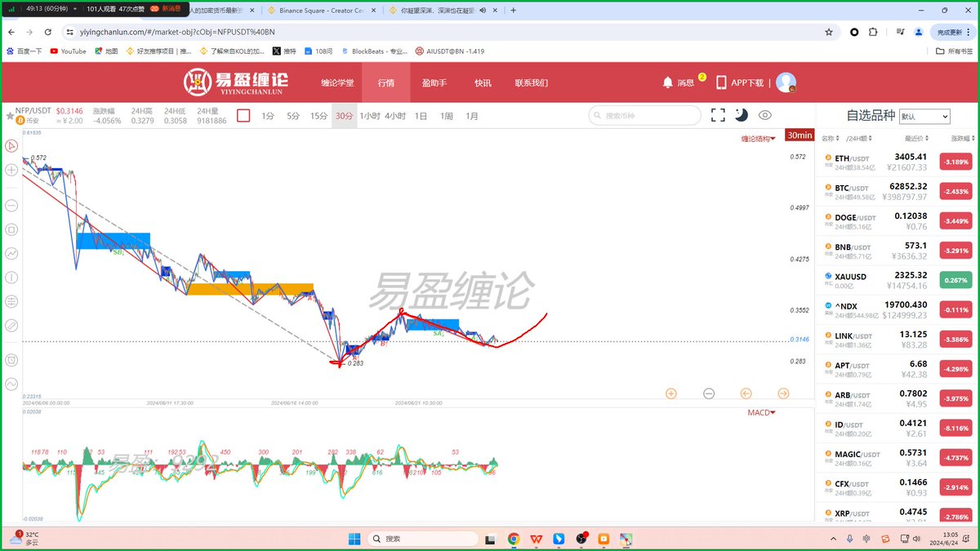Click the plus zoom tool in left sidebar

click(x=11, y=170)
